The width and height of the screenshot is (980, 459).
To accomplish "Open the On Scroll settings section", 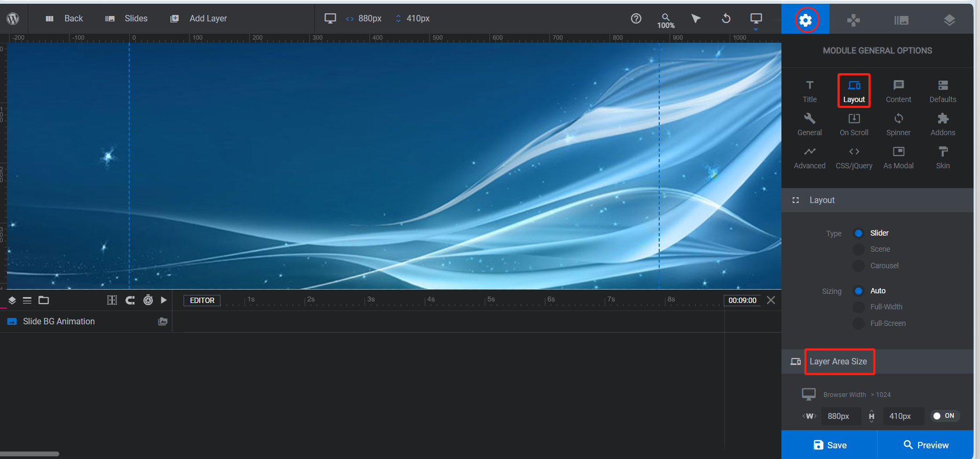I will [854, 125].
